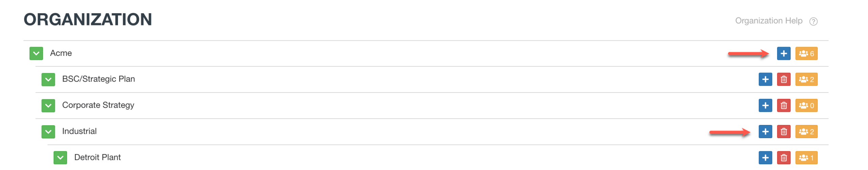Delete the Detroit Plant organization
The image size is (868, 170).
pos(783,158)
